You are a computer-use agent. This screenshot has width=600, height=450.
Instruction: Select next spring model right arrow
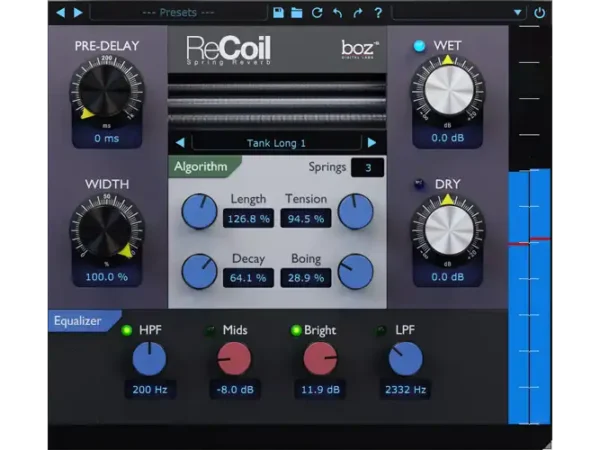tap(372, 143)
